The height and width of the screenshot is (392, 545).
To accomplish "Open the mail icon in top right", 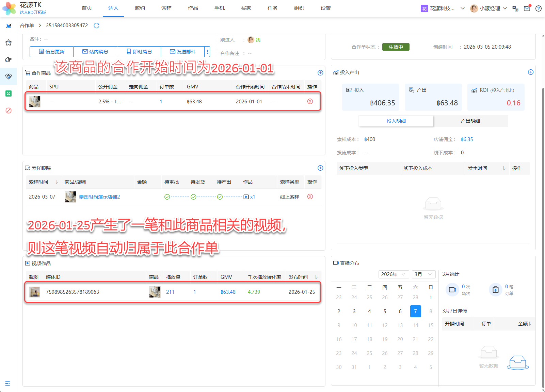I will pos(527,8).
